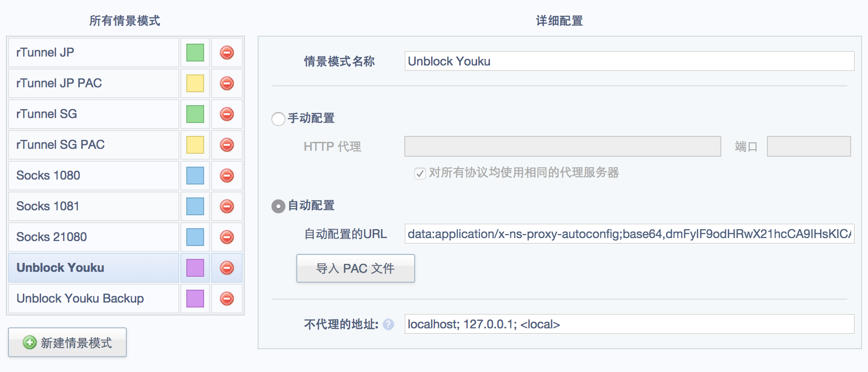Delete the rTunnel SG profile
This screenshot has height=372, width=868.
coord(227,114)
